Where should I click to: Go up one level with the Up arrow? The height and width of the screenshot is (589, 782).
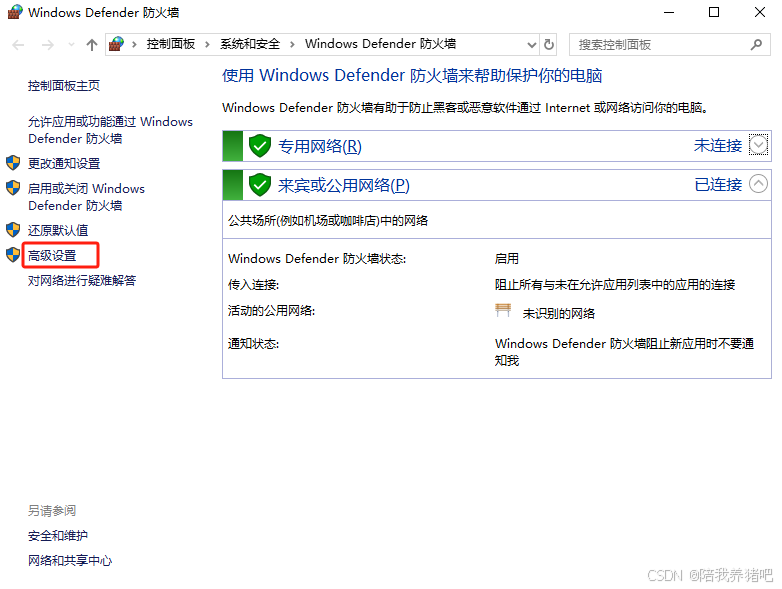[91, 45]
